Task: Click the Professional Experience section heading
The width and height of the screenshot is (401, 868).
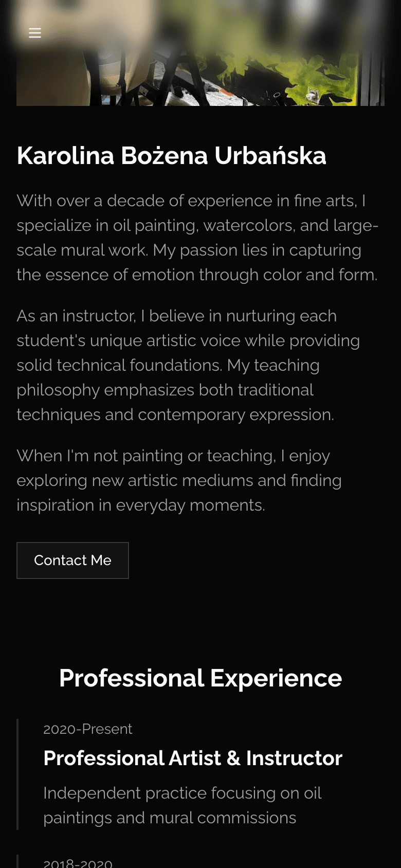Action: click(200, 678)
